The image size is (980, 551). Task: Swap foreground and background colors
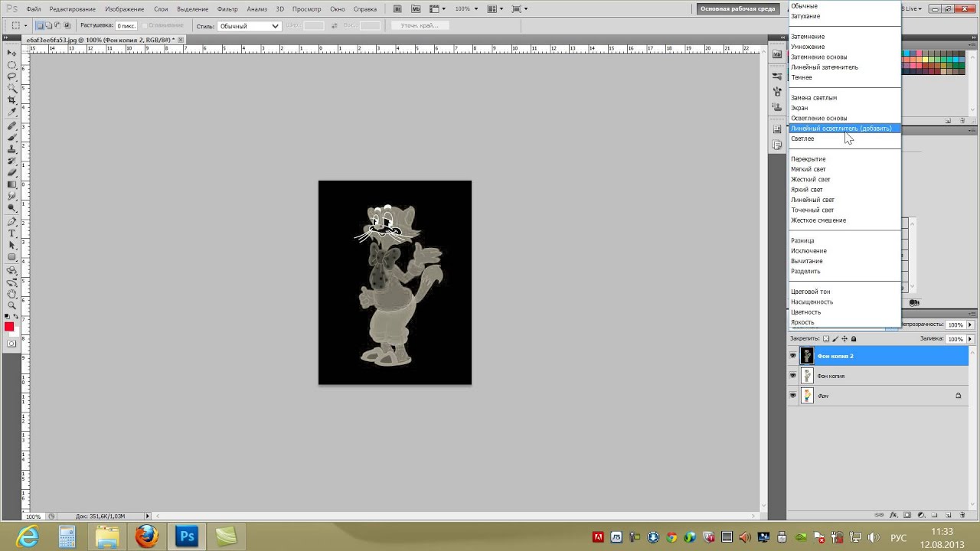point(16,318)
